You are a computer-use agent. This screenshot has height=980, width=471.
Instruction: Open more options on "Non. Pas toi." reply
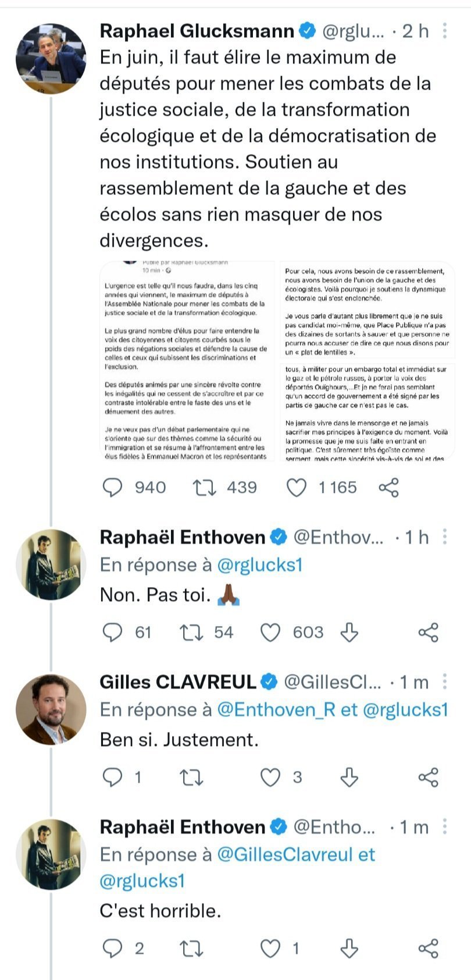[x=445, y=537]
